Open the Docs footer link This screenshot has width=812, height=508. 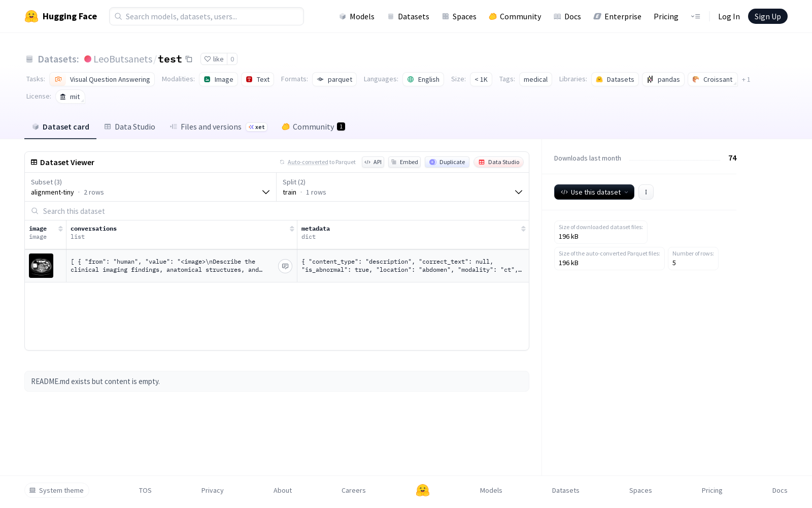pyautogui.click(x=780, y=490)
